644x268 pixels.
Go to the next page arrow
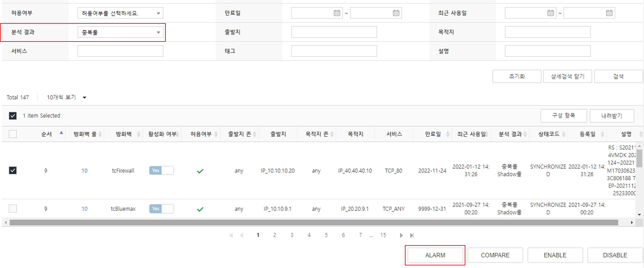click(x=401, y=236)
